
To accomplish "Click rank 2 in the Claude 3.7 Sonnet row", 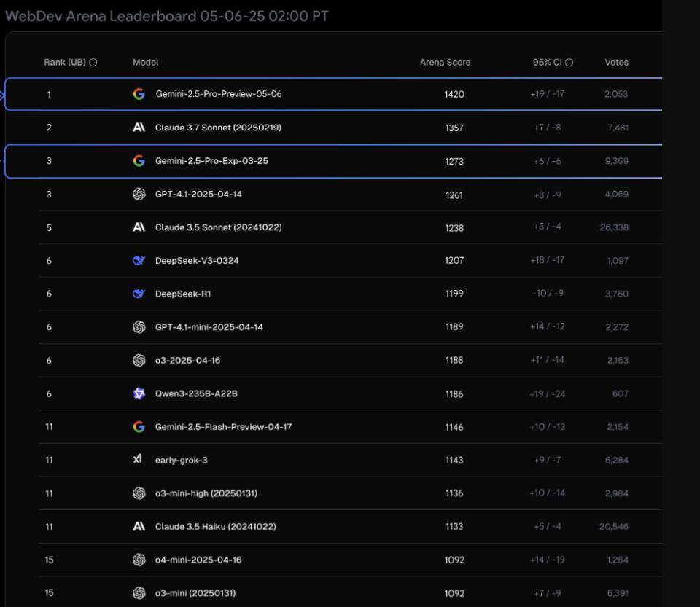I will click(49, 128).
